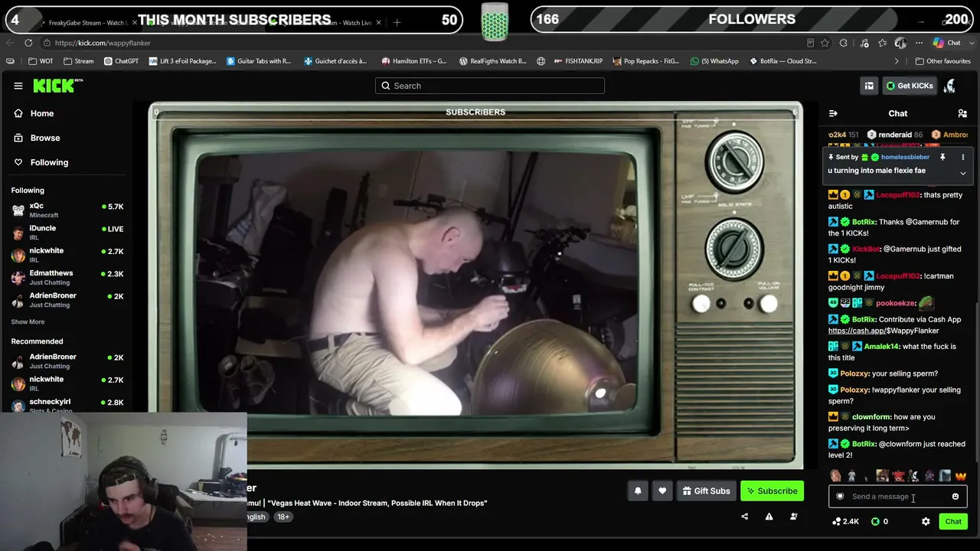Open the chat user list icon
Image resolution: width=980 pixels, height=551 pixels.
click(x=962, y=113)
